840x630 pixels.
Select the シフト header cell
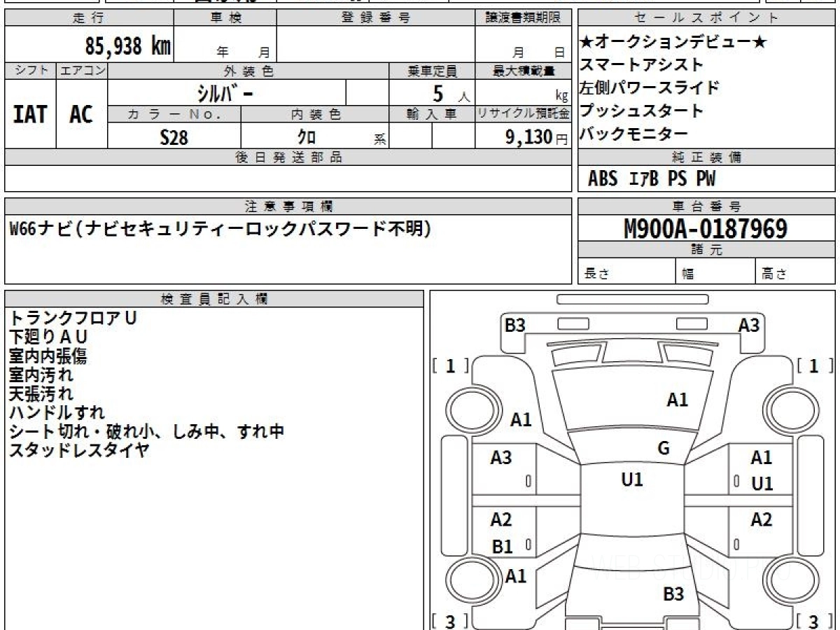tap(31, 71)
